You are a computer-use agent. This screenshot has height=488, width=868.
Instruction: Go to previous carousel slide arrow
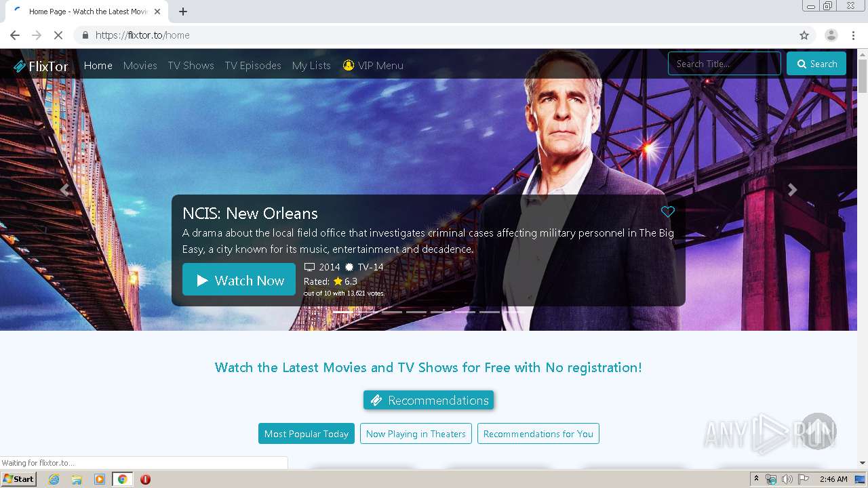[x=65, y=190]
